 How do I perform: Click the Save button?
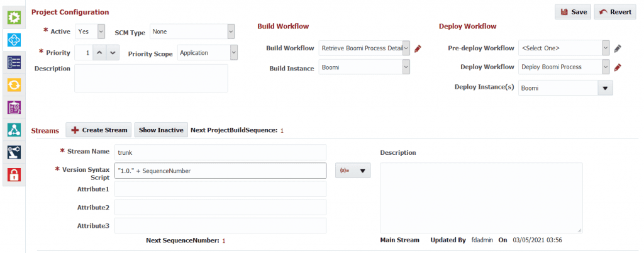[573, 12]
